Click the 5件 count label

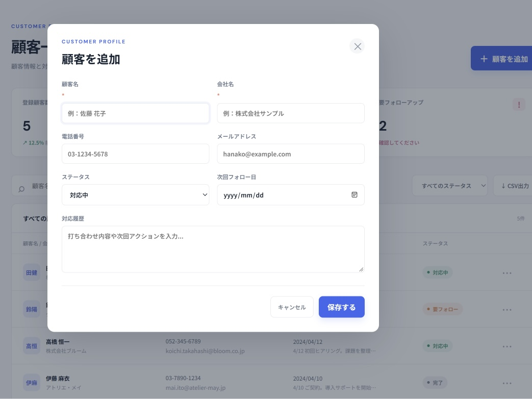(x=521, y=218)
